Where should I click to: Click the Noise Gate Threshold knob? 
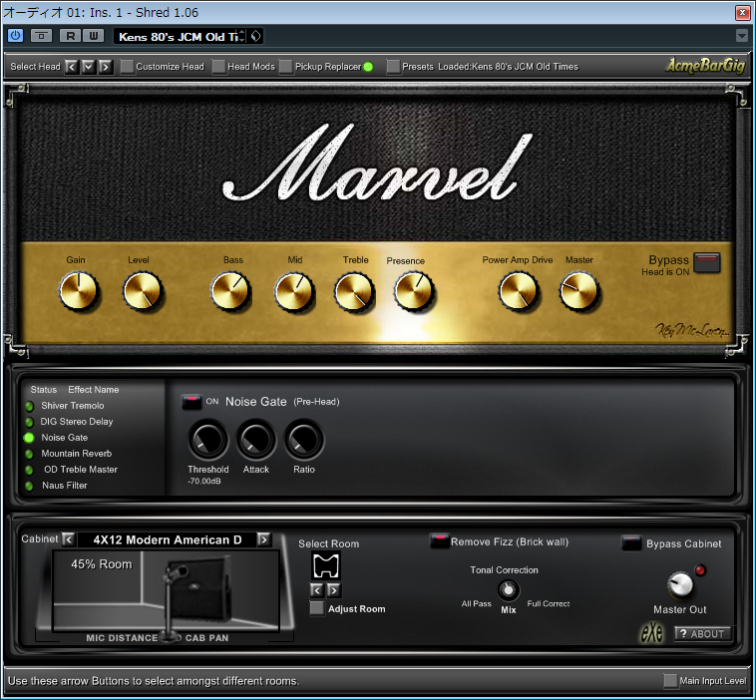pyautogui.click(x=208, y=439)
